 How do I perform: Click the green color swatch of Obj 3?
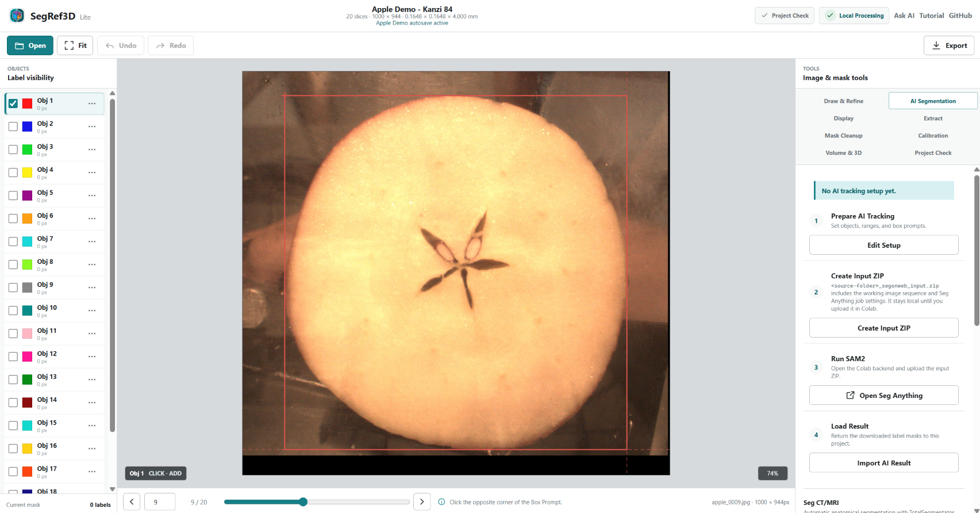[27, 150]
